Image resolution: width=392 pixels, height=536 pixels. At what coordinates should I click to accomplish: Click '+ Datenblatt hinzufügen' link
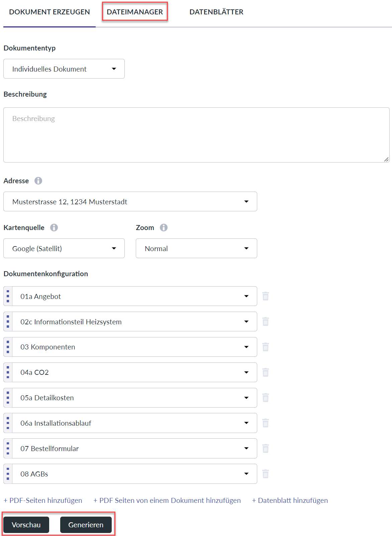290,501
